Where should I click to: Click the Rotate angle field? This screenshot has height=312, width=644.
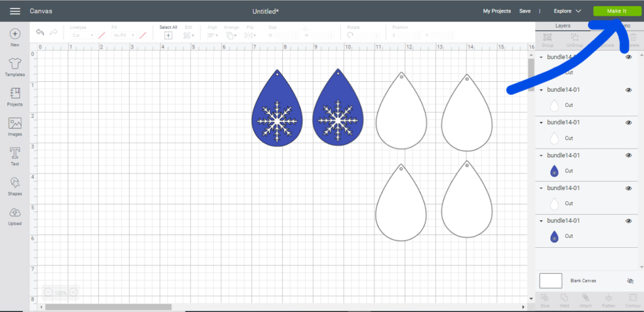click(369, 36)
